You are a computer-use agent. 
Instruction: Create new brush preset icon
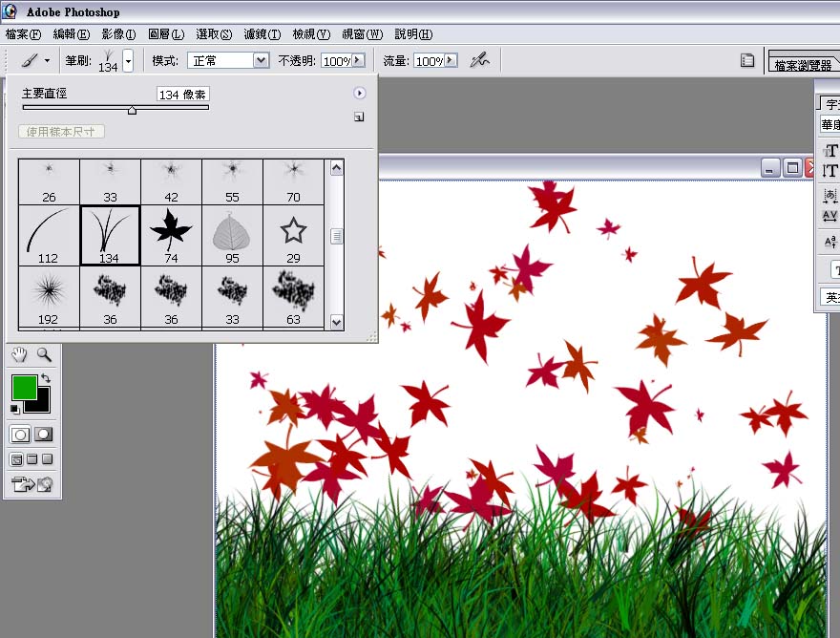pyautogui.click(x=359, y=117)
